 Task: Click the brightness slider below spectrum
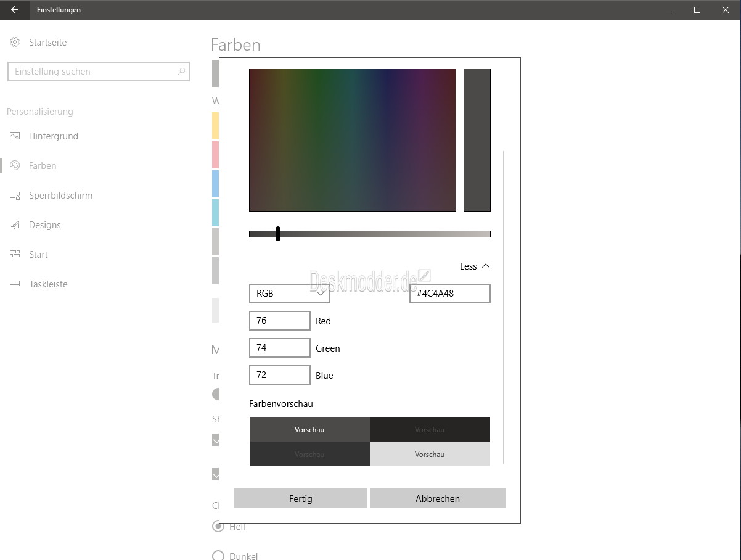click(370, 234)
